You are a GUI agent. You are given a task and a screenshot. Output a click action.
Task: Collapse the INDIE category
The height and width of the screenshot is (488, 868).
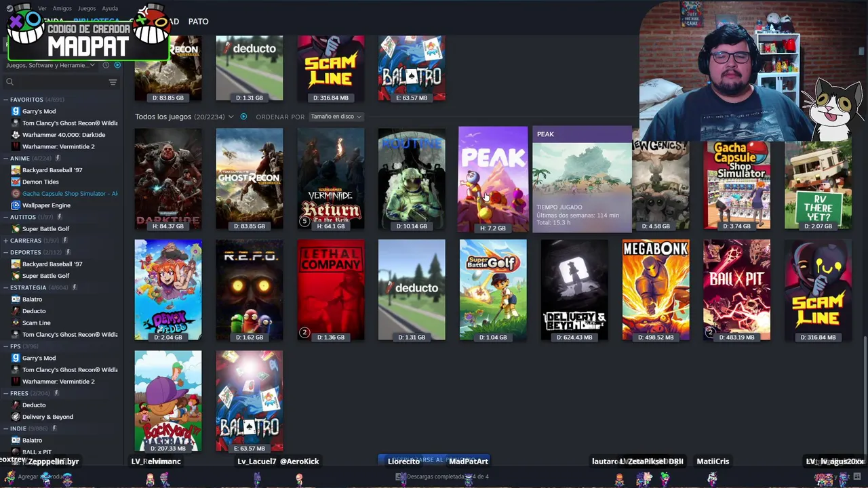6,428
